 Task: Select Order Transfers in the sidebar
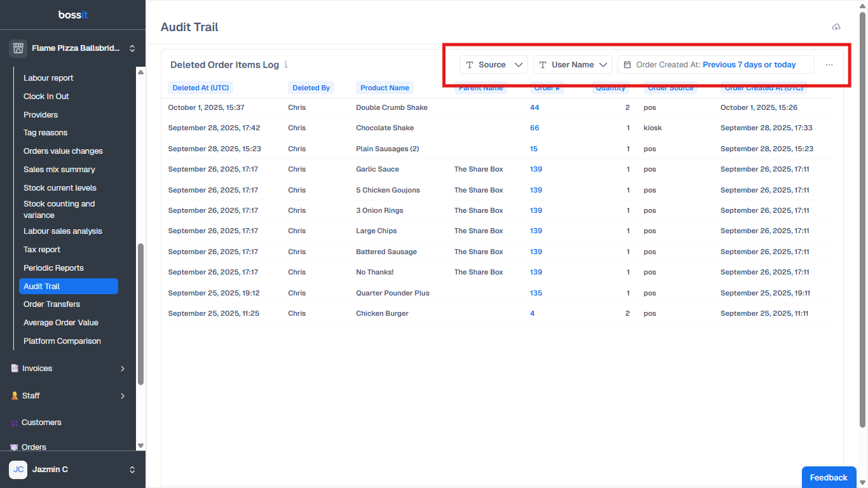[51, 304]
